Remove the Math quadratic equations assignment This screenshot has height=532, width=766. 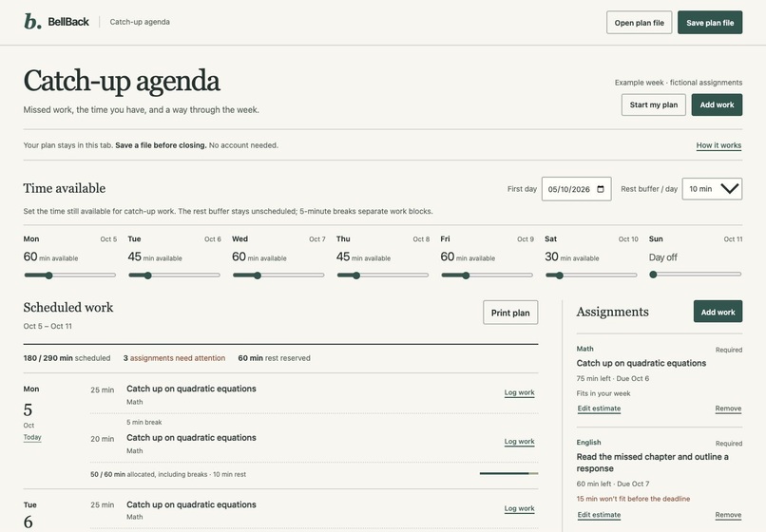[x=728, y=408]
